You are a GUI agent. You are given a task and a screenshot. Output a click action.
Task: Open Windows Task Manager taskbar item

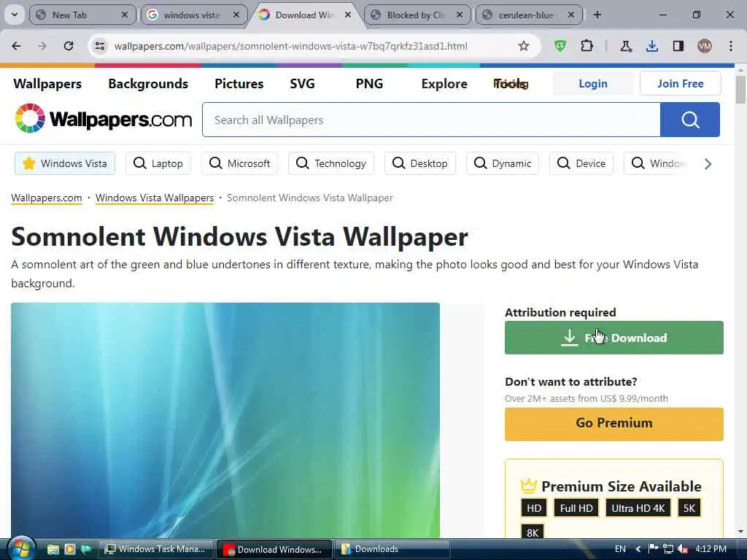tap(156, 549)
